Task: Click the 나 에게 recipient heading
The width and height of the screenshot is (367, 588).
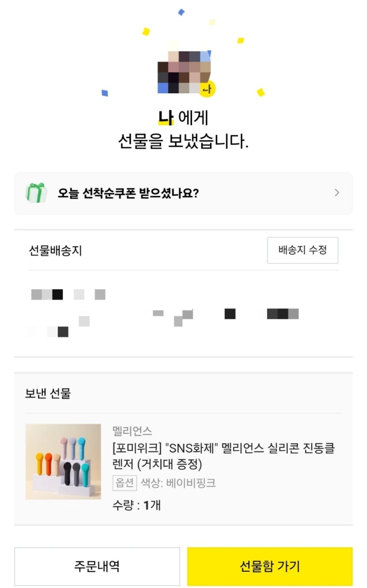Action: (183, 118)
